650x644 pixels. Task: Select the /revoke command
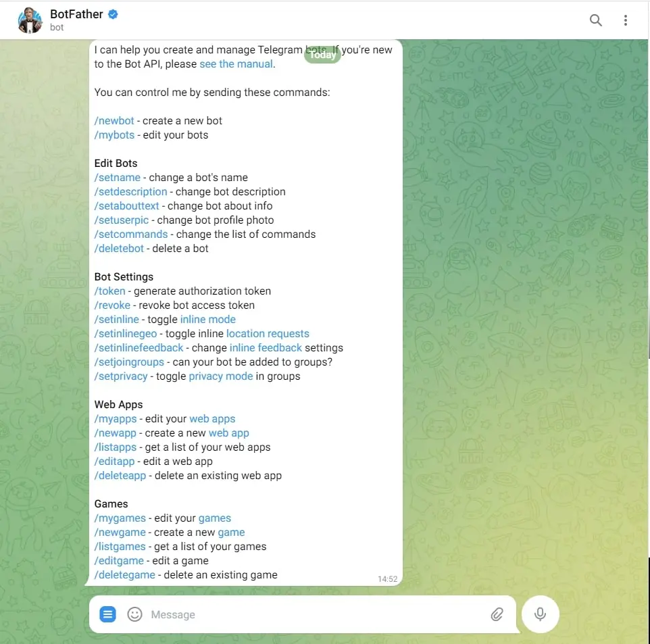coord(112,305)
